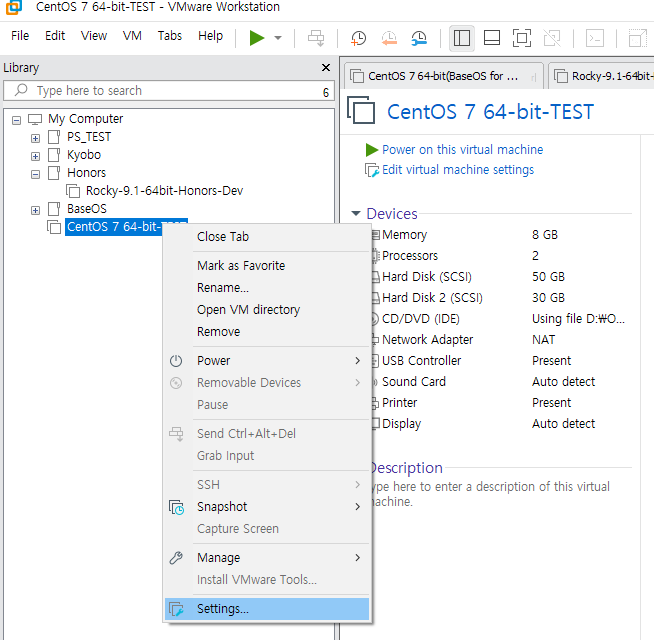This screenshot has height=640, width=654.
Task: Open the Help menu
Action: point(210,36)
